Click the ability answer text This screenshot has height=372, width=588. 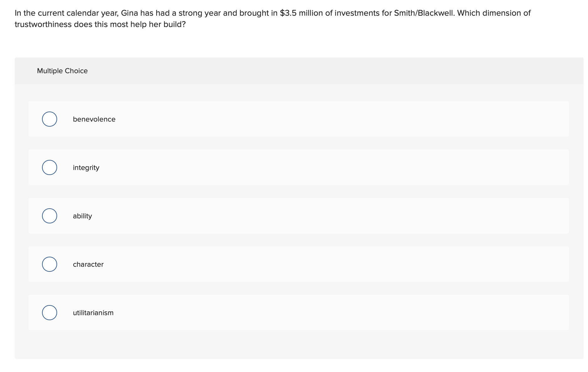(x=82, y=216)
